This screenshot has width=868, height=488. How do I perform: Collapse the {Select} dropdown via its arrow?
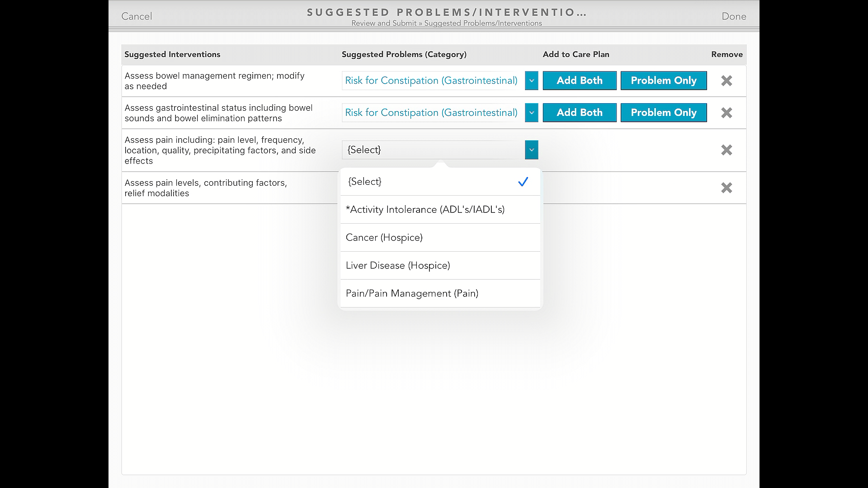pos(531,150)
